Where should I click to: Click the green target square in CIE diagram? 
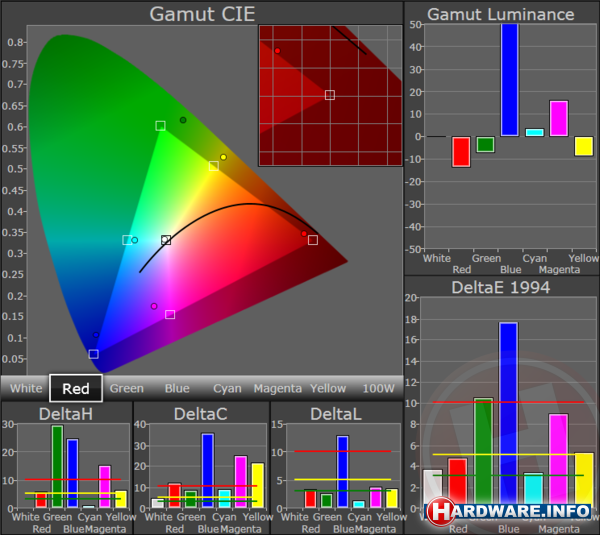pyautogui.click(x=160, y=126)
